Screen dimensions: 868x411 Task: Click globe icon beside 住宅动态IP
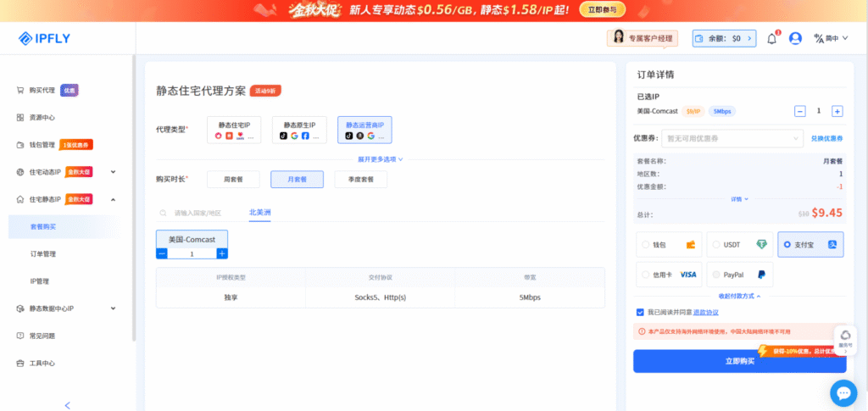click(x=20, y=172)
